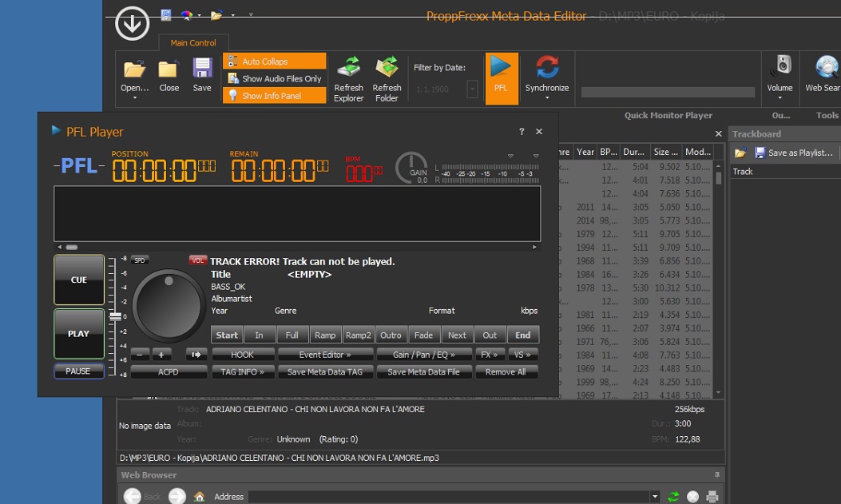Viewport: 841px width, 504px height.
Task: Click the Refresh Explorer icon
Action: click(348, 69)
